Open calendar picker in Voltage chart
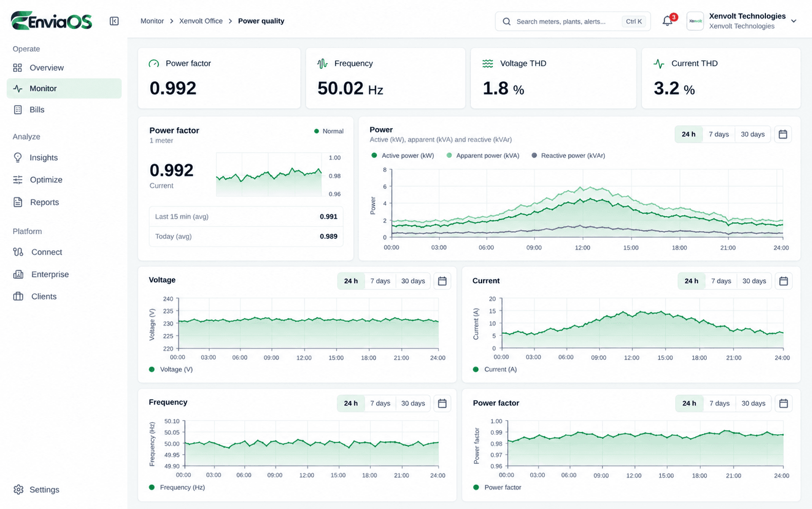The width and height of the screenshot is (812, 509). [442, 281]
